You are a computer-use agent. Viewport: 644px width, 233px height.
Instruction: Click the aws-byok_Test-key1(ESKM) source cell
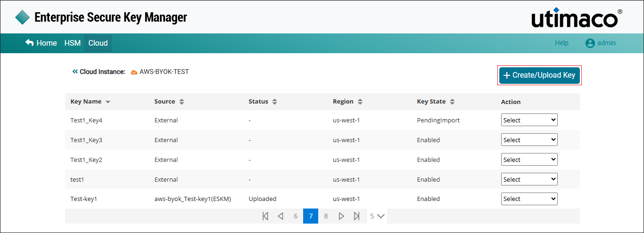pos(192,199)
